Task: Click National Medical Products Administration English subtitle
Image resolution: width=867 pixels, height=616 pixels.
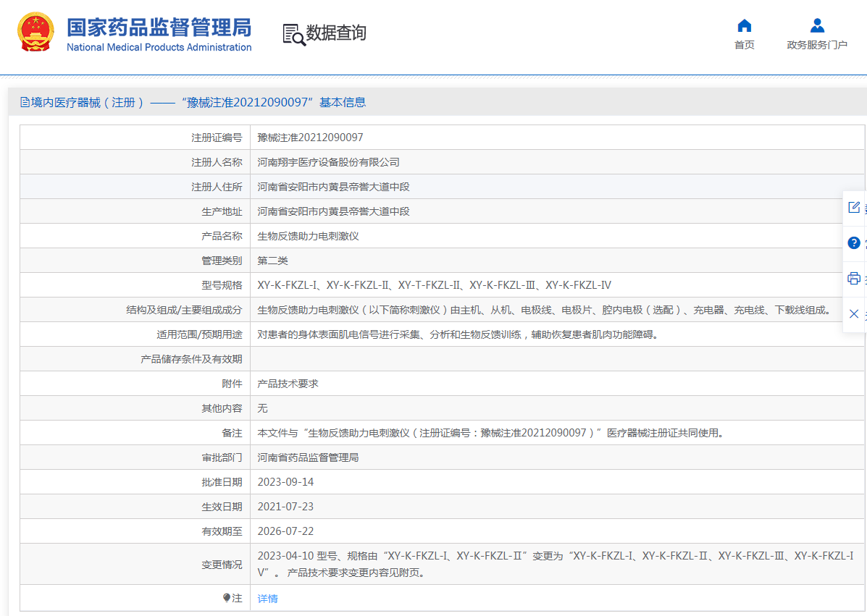Action: 159,47
